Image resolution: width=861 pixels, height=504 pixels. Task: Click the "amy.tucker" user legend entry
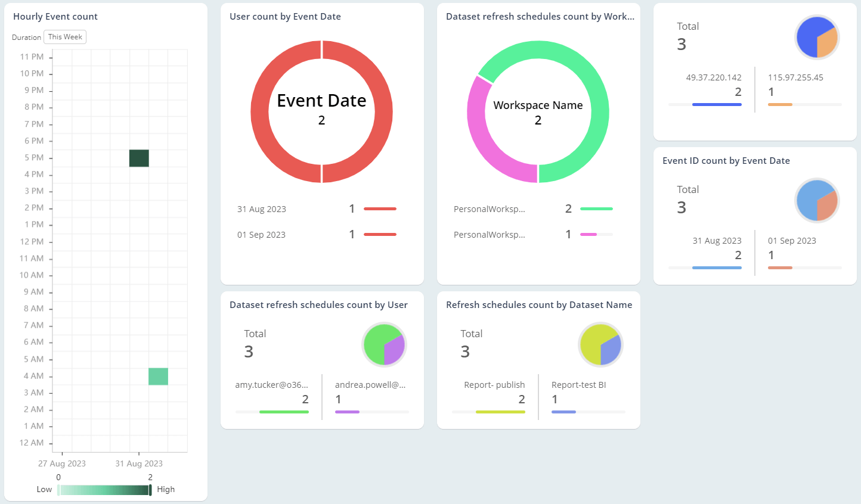(271, 385)
